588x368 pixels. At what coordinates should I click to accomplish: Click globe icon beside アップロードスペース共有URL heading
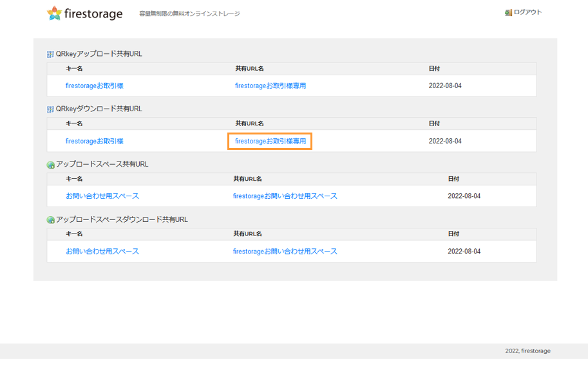pyautogui.click(x=51, y=165)
